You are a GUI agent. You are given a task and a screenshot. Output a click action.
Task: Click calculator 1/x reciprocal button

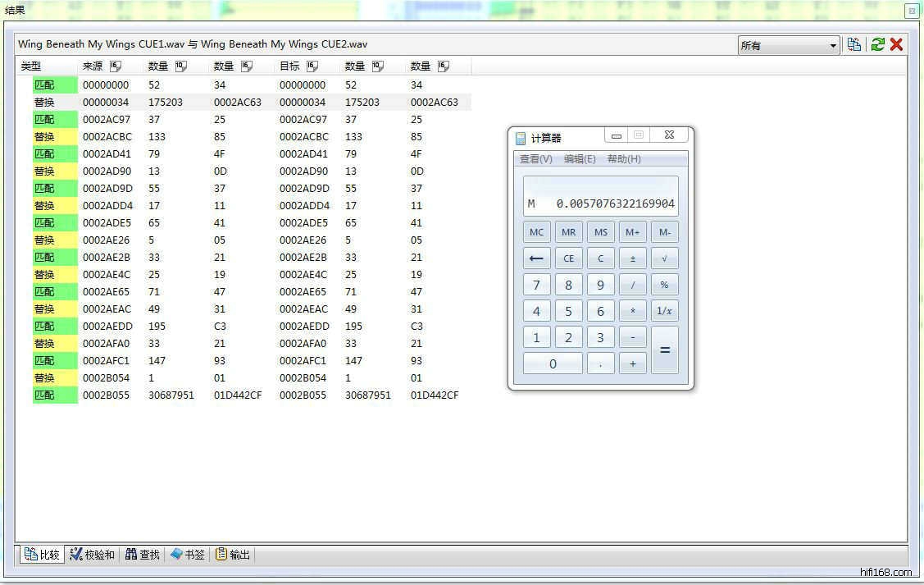[x=665, y=311]
